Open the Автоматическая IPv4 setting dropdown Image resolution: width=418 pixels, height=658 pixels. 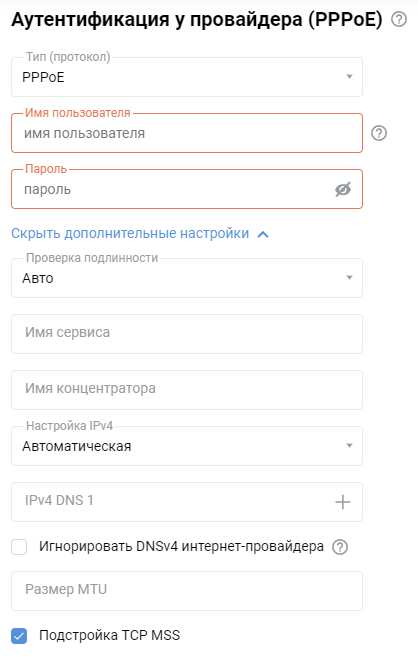point(187,446)
